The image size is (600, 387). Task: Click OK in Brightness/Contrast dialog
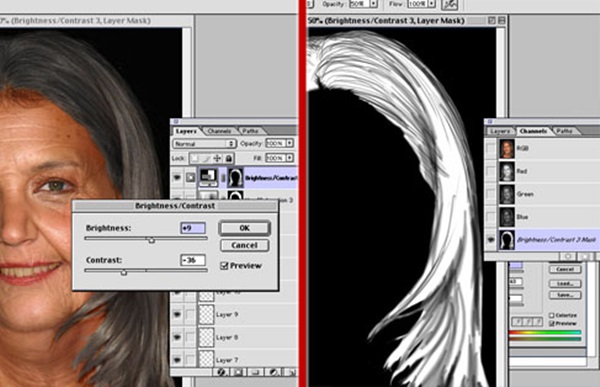click(x=245, y=228)
